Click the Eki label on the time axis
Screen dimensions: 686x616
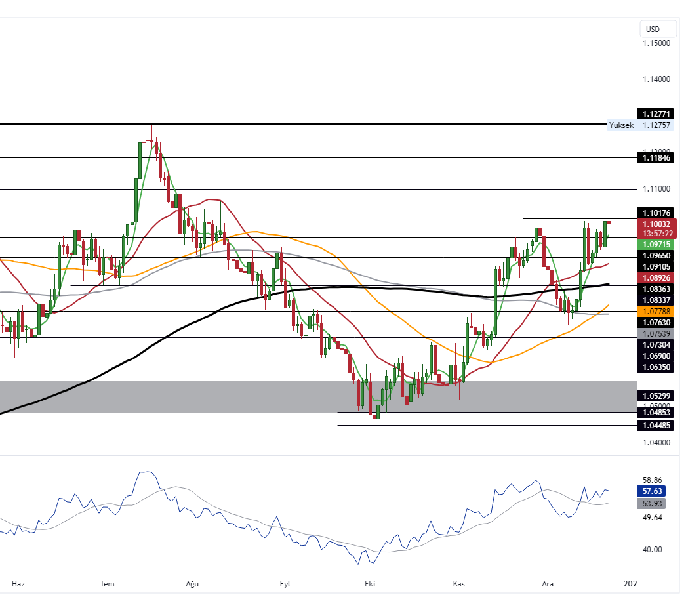(x=369, y=583)
